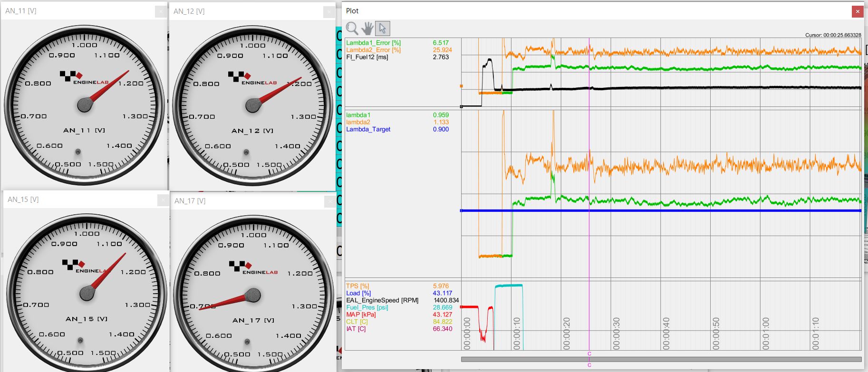Select the MAP [kPa] channel label

pos(361,315)
